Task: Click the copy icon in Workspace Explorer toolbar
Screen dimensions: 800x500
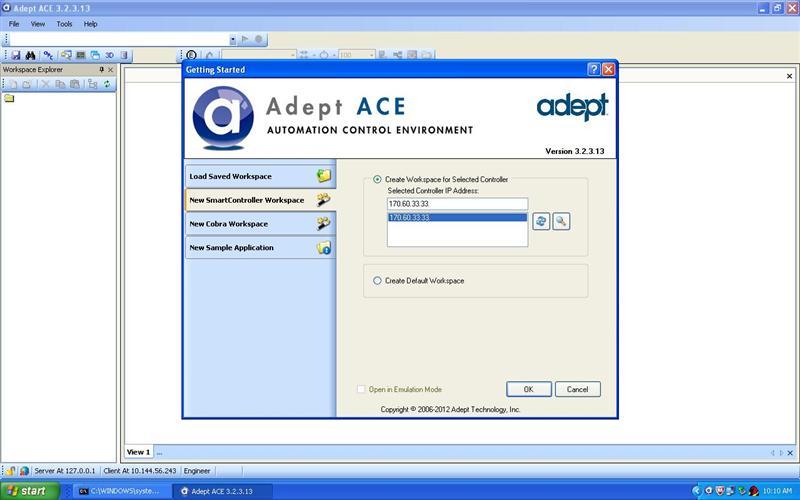Action: 60,84
